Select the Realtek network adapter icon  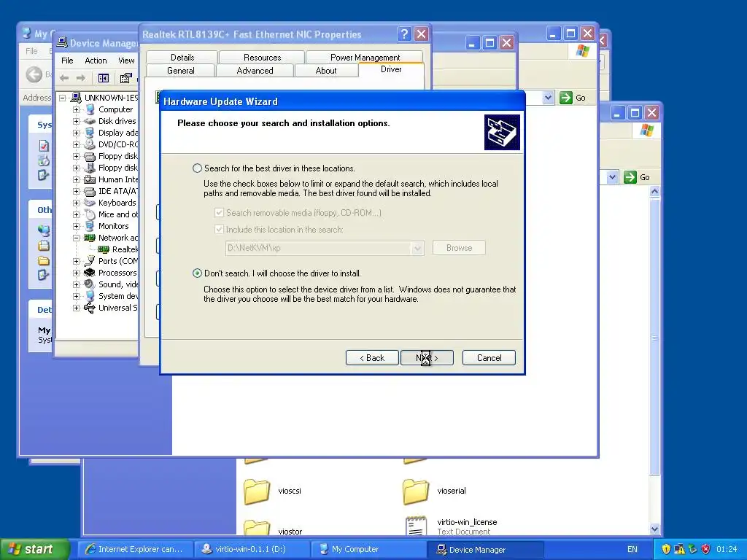104,249
